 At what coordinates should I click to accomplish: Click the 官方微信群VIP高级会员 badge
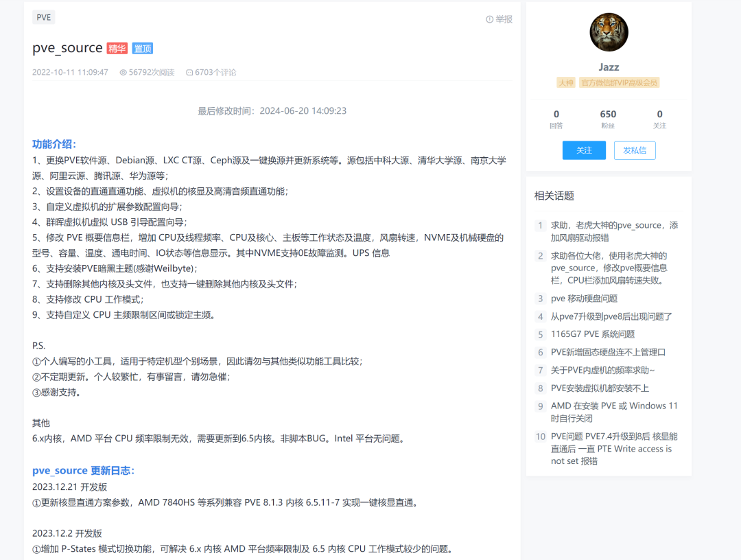point(619,83)
